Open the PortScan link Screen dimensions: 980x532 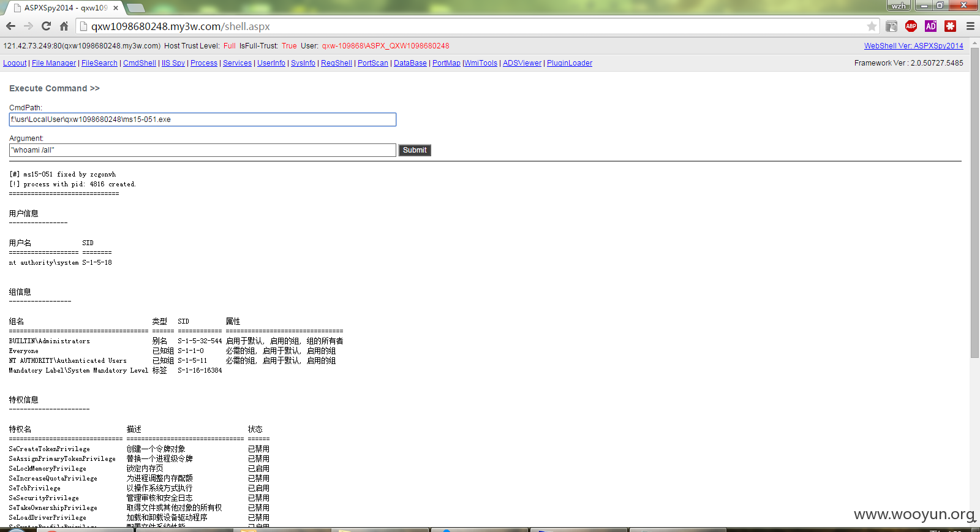tap(373, 63)
